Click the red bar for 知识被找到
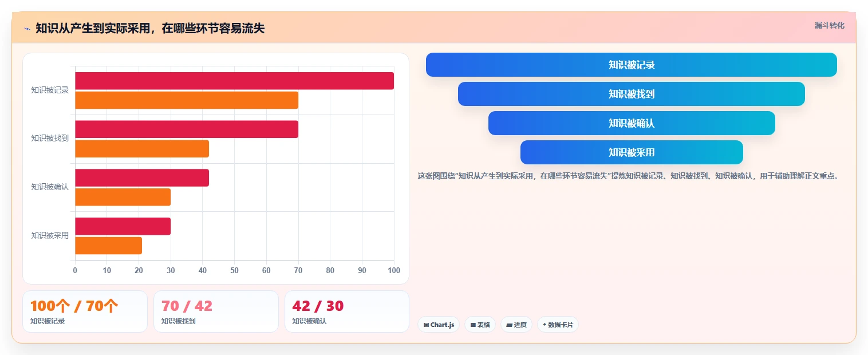 click(187, 129)
